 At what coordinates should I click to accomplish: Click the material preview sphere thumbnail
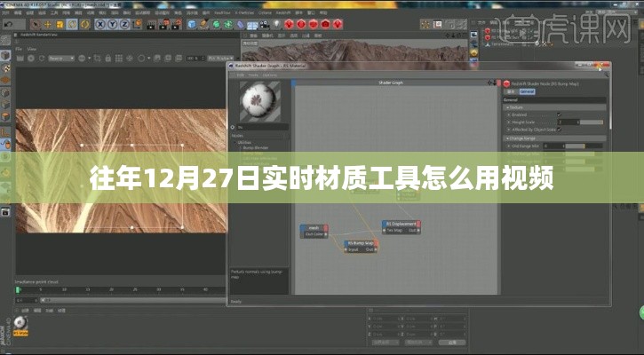(x=260, y=103)
